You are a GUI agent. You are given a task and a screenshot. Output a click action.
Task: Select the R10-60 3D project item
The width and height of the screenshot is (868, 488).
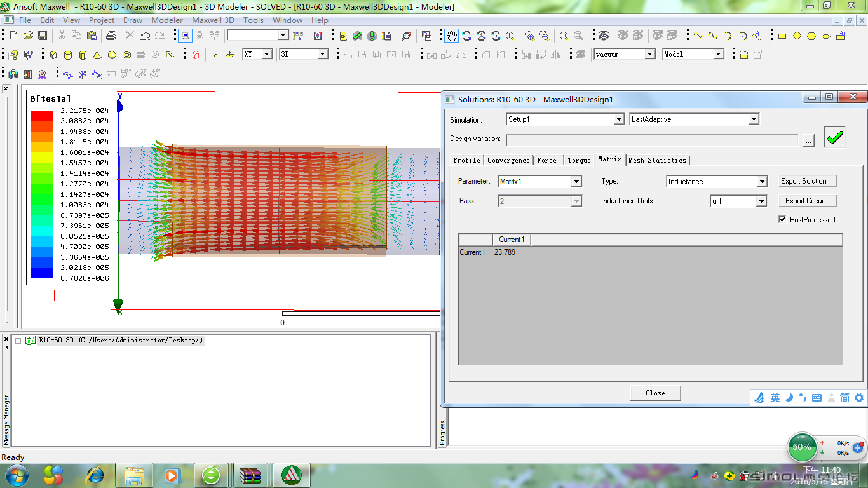pos(121,341)
